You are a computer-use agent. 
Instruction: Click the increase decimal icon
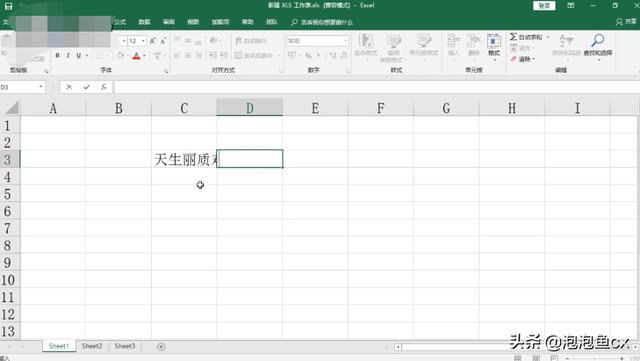coord(333,55)
